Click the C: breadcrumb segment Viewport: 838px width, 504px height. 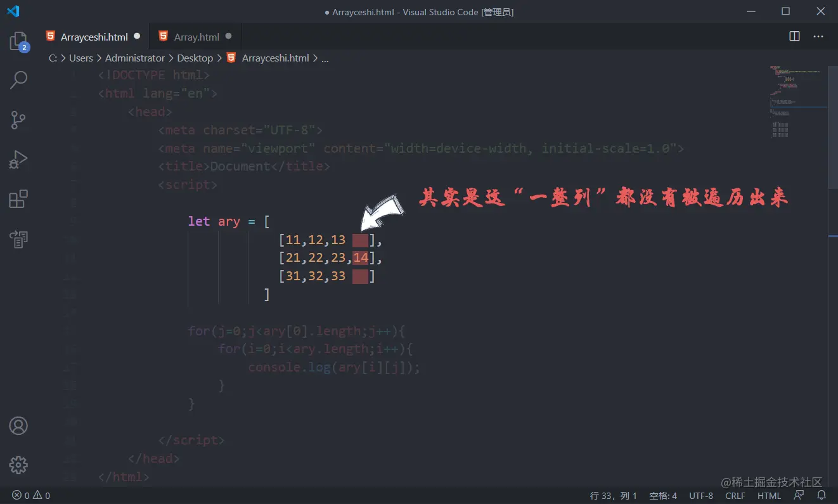click(x=53, y=58)
